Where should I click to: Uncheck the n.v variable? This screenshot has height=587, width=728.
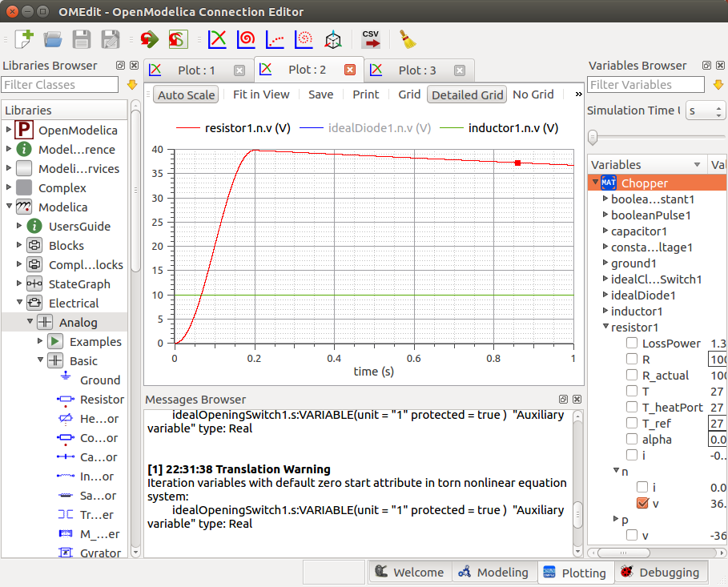[x=642, y=503]
